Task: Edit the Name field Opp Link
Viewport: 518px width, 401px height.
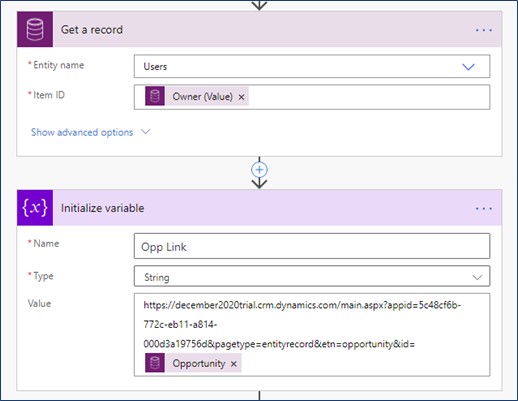Action: [x=312, y=246]
